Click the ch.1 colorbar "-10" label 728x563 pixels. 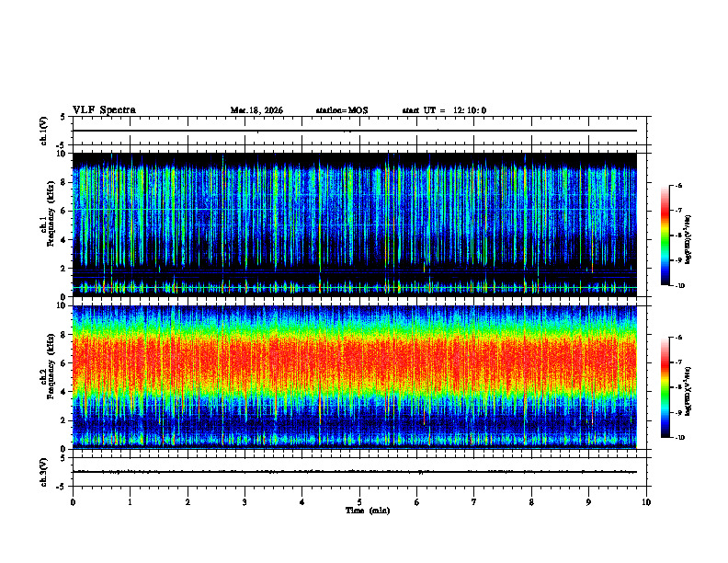click(679, 286)
